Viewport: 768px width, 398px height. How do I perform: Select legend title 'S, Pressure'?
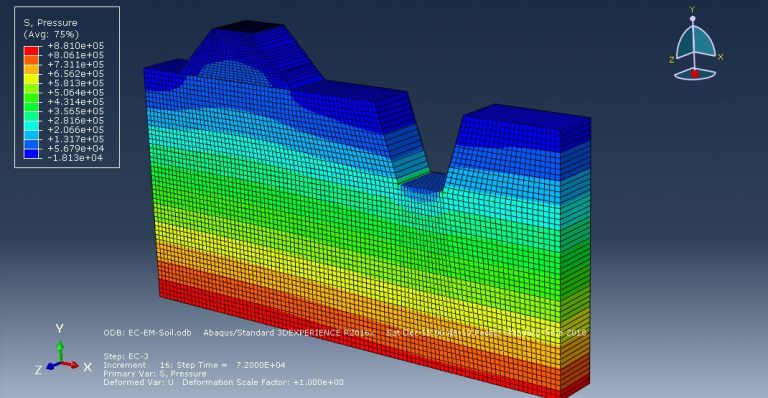tap(50, 23)
